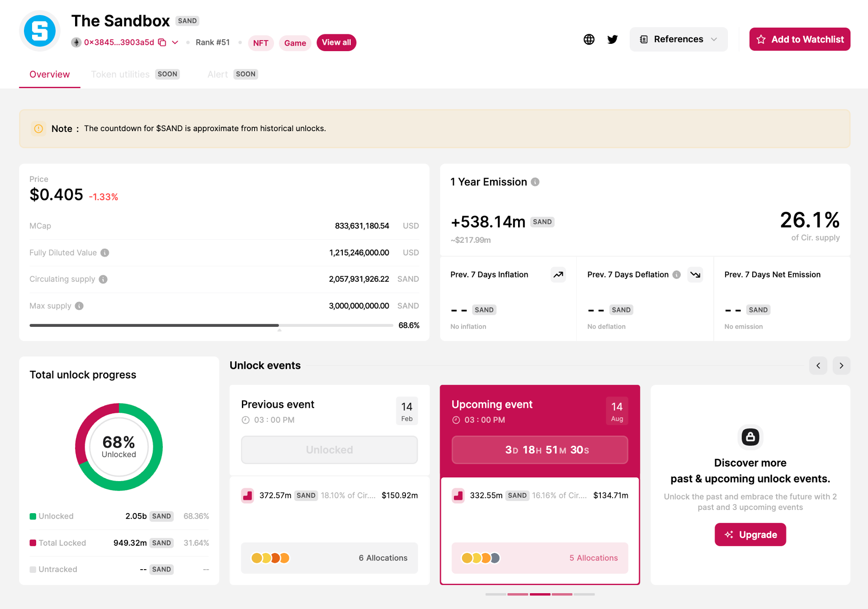Click the Note warning icon
Screen dimensions: 868x609
click(39, 128)
